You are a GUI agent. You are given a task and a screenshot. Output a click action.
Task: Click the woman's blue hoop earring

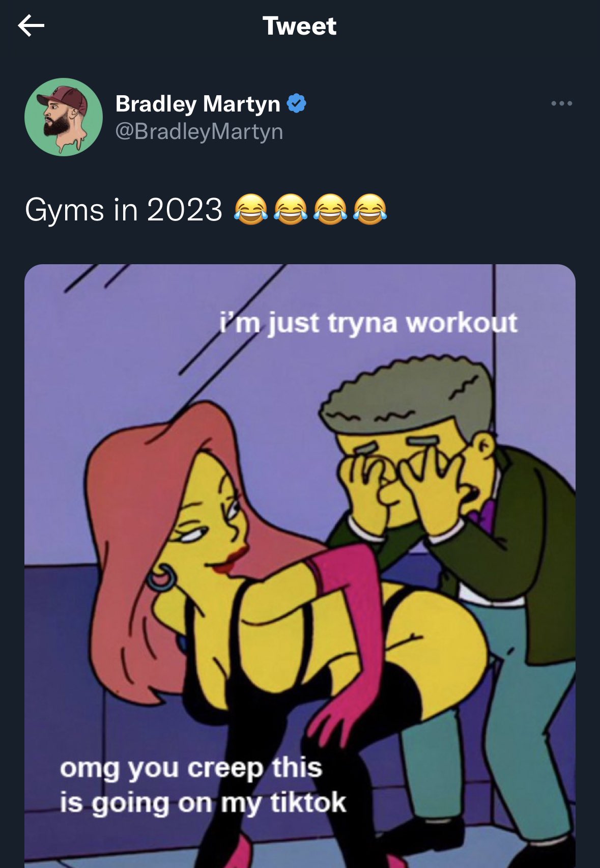click(161, 577)
